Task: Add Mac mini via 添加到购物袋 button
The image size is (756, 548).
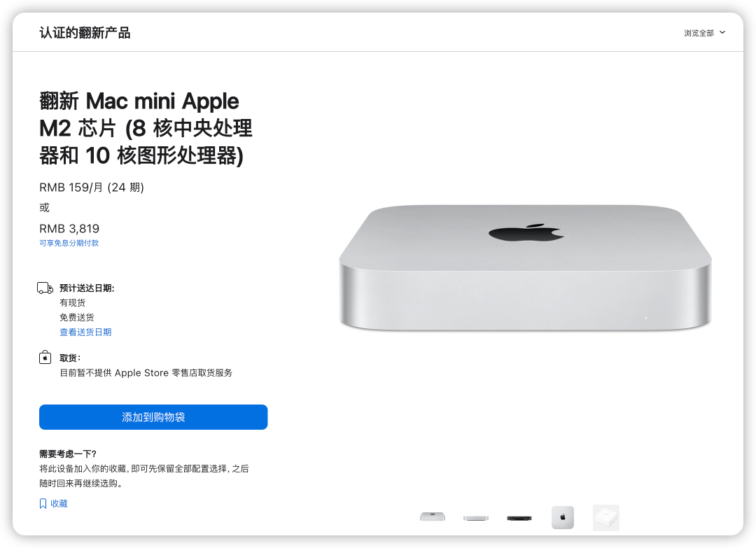Action: coord(153,417)
